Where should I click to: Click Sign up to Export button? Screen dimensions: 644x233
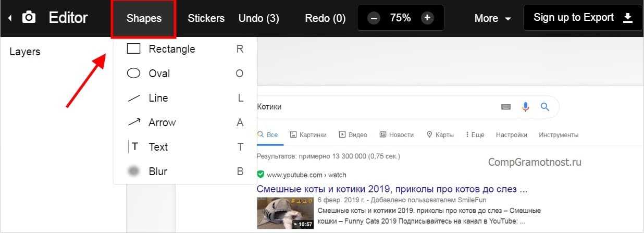click(583, 18)
